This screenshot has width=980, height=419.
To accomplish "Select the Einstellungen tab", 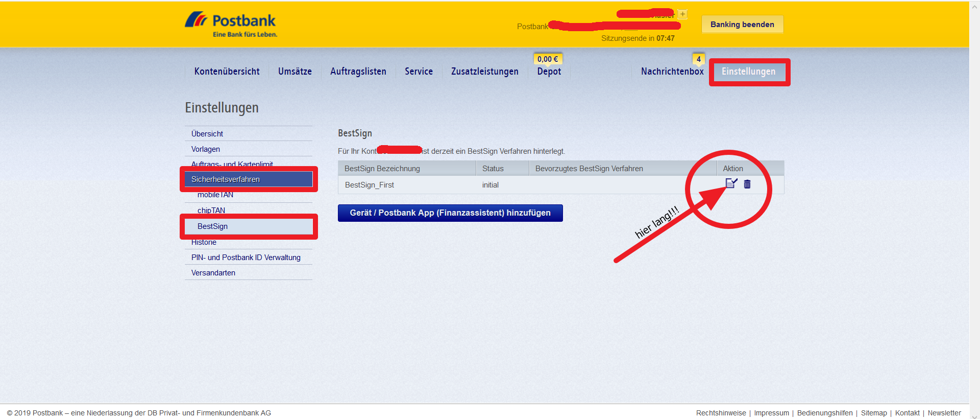I will point(749,72).
